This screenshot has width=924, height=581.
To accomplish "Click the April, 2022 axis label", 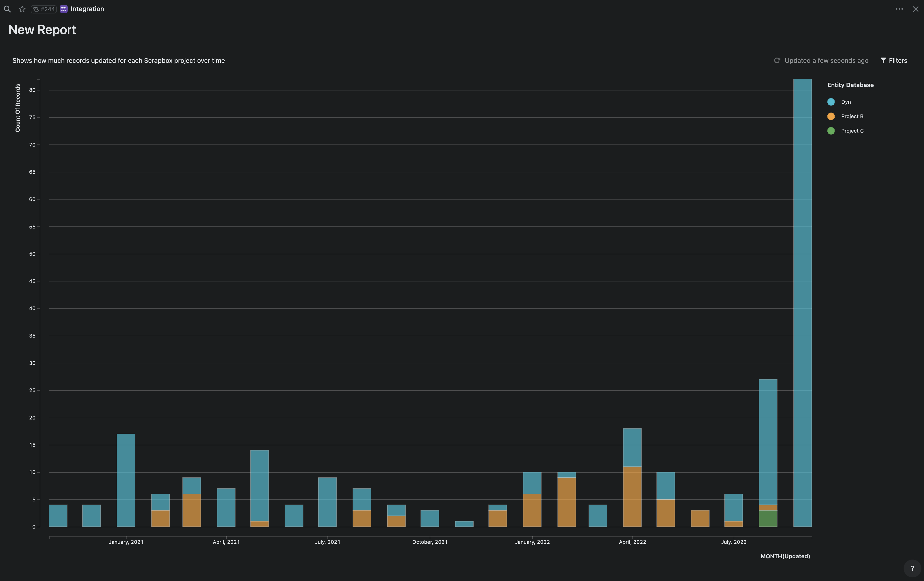I will (x=632, y=542).
